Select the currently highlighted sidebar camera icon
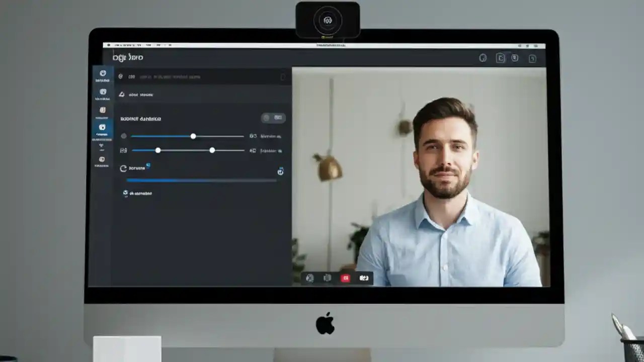Image resolution: width=644 pixels, height=362 pixels. tap(103, 127)
